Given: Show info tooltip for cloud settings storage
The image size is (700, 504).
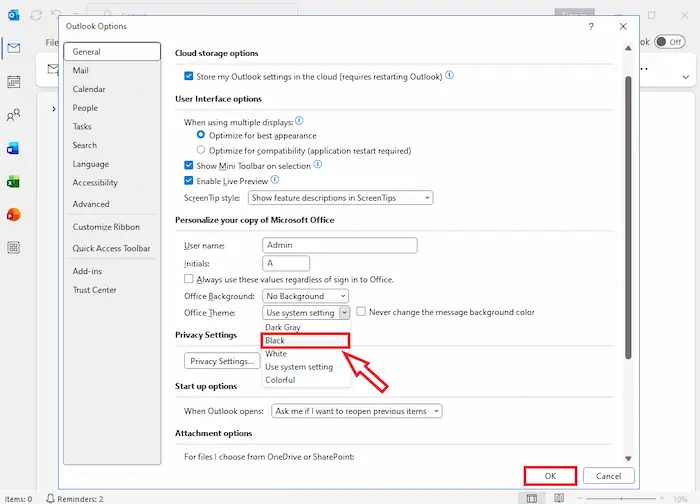Looking at the screenshot, I should [x=450, y=75].
